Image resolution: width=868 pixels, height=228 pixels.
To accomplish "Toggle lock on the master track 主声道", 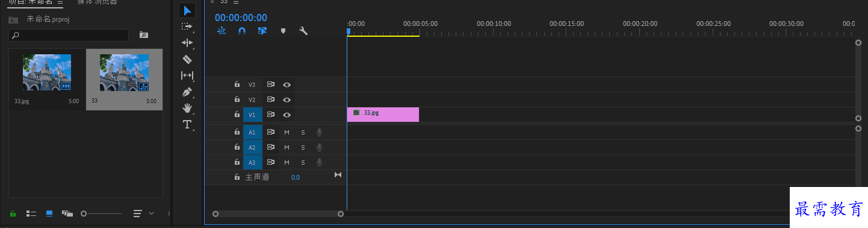I will [237, 177].
